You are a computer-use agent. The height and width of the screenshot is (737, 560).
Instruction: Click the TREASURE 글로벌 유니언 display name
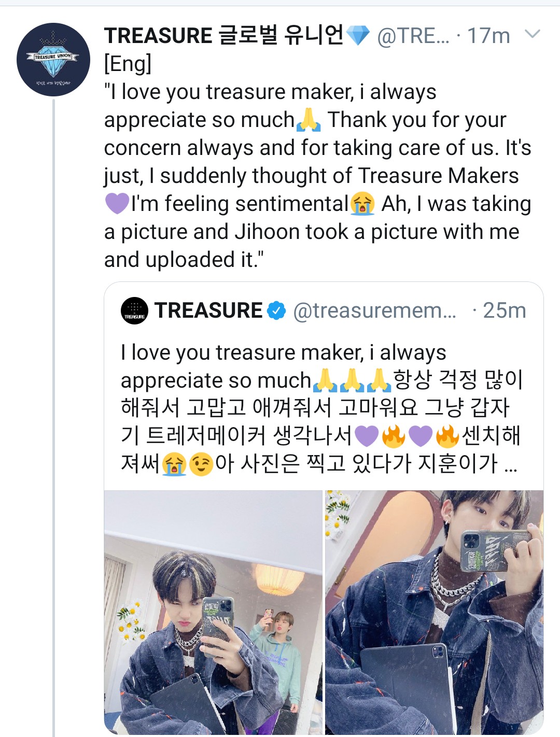pyautogui.click(x=223, y=35)
